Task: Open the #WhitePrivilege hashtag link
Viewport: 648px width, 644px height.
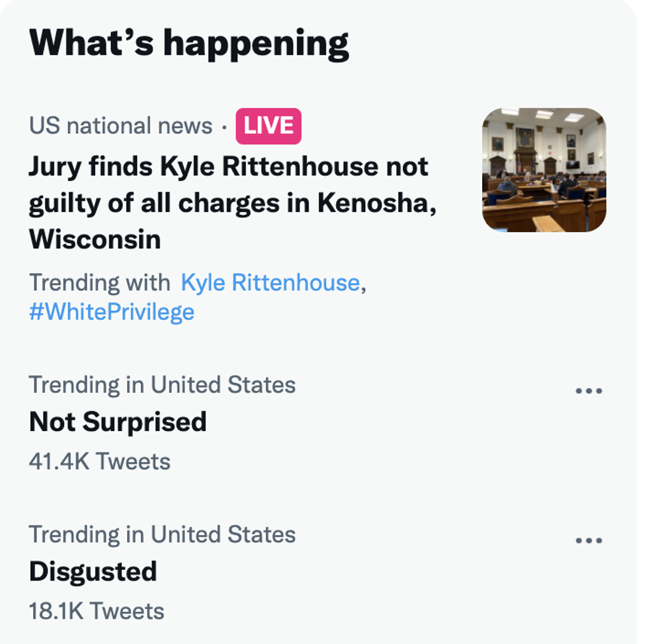Action: (112, 311)
